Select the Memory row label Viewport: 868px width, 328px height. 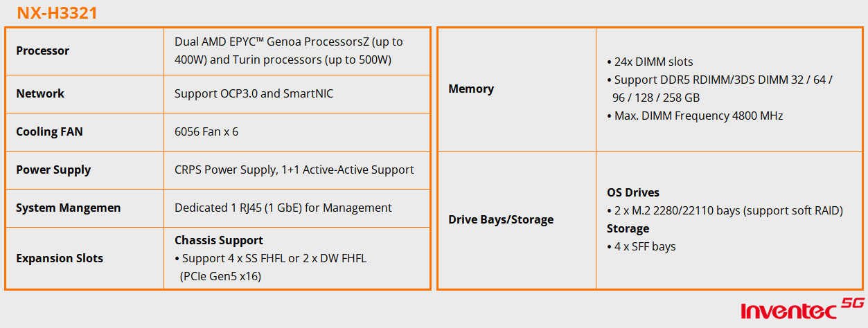tap(471, 89)
